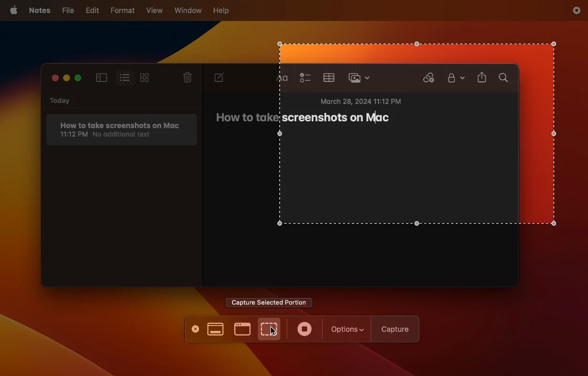The width and height of the screenshot is (588, 376).
Task: Switch notes to gallery view
Action: [144, 78]
